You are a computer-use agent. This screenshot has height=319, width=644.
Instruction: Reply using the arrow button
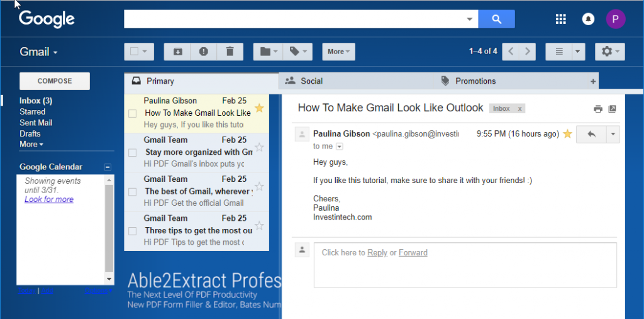[591, 135]
